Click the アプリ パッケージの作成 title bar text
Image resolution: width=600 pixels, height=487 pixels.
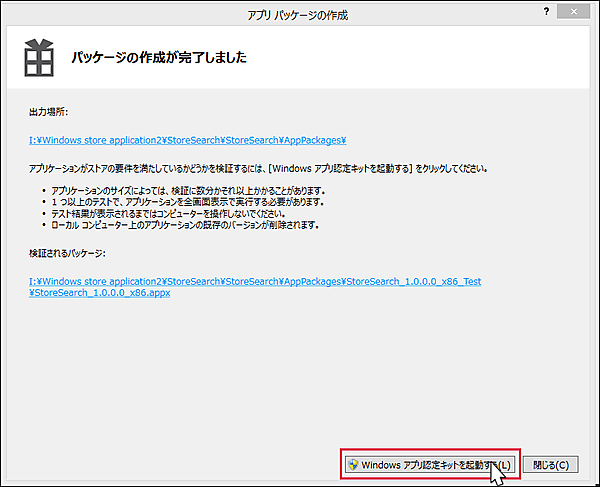point(298,15)
